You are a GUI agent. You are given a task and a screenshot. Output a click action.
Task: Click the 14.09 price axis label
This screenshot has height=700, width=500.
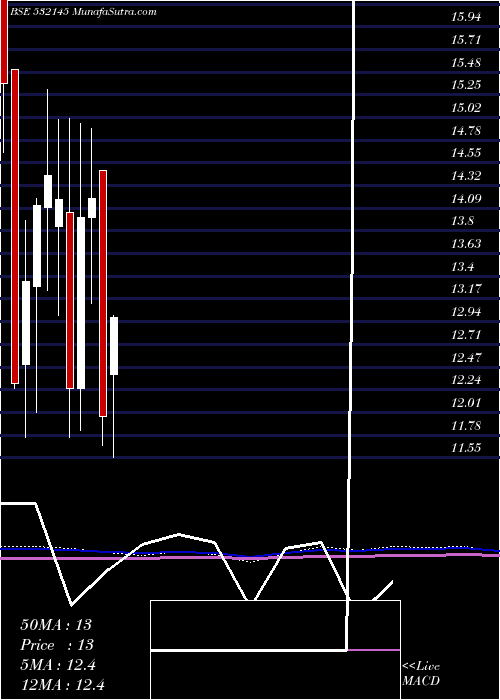point(466,199)
